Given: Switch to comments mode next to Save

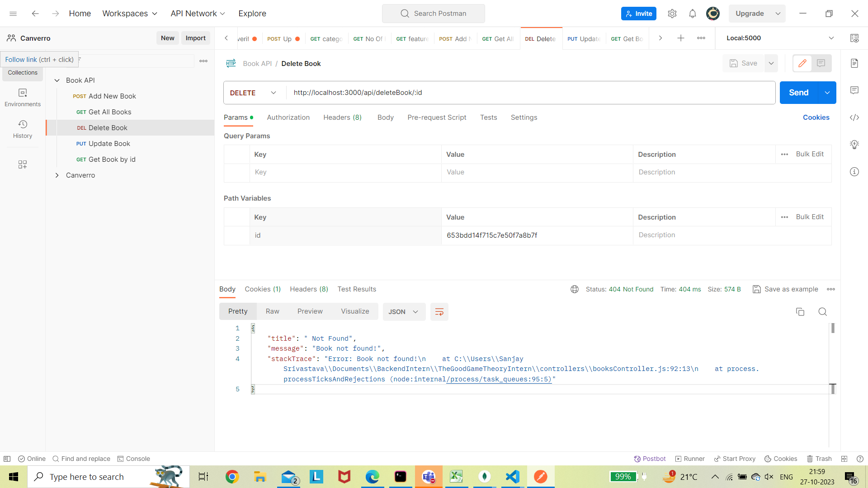Looking at the screenshot, I should (x=821, y=63).
